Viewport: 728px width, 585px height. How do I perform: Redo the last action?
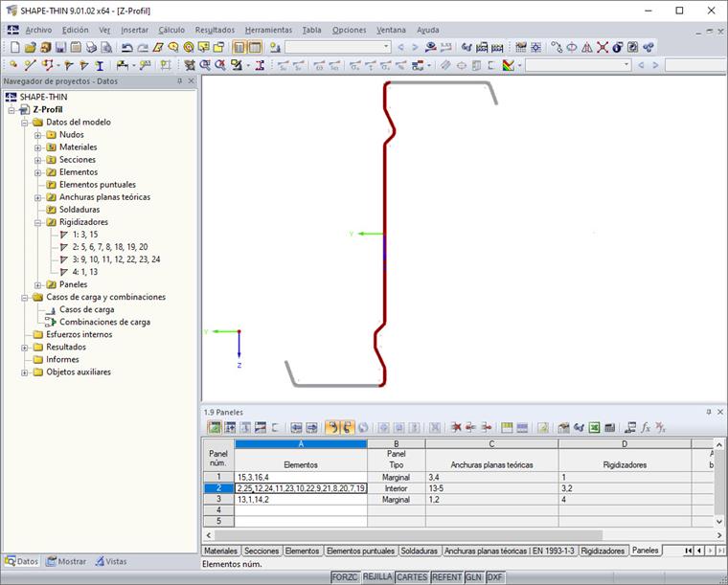tap(143, 47)
